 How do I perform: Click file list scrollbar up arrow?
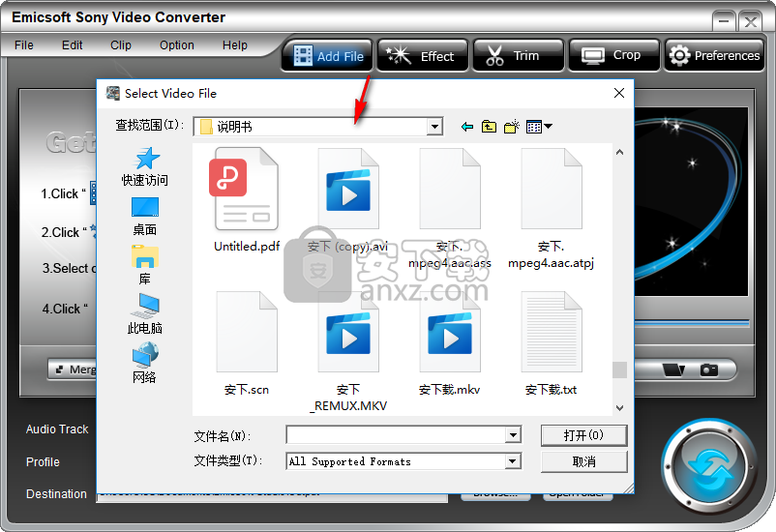tap(619, 153)
